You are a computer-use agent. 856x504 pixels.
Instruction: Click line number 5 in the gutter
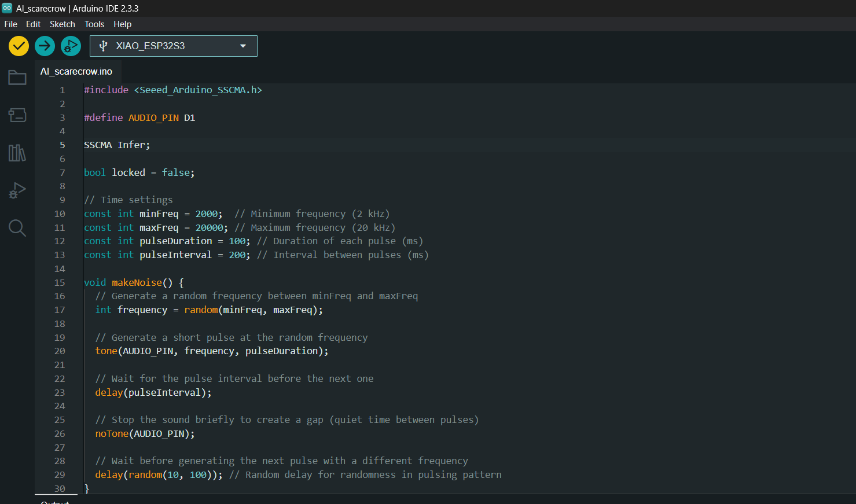coord(63,145)
